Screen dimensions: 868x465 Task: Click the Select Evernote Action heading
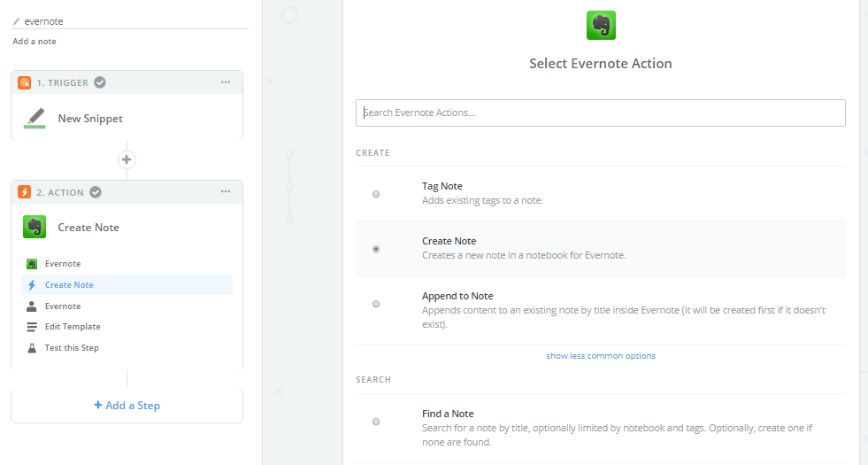coord(601,64)
